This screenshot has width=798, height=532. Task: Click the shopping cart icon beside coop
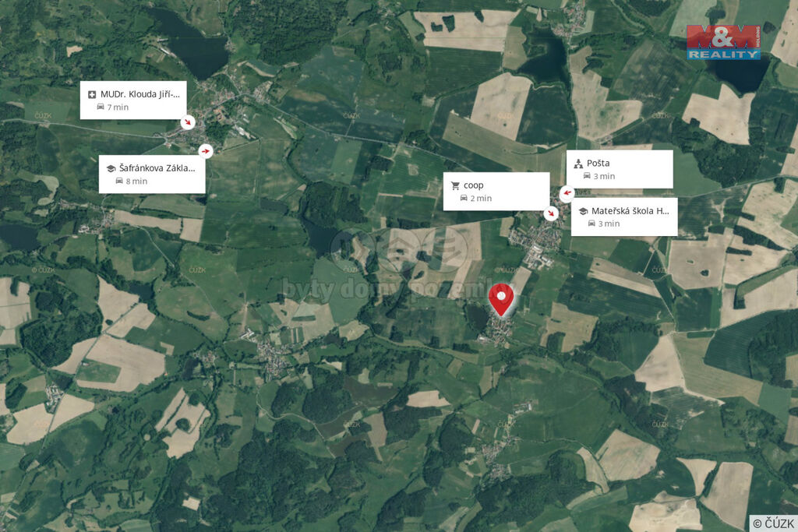coord(455,185)
